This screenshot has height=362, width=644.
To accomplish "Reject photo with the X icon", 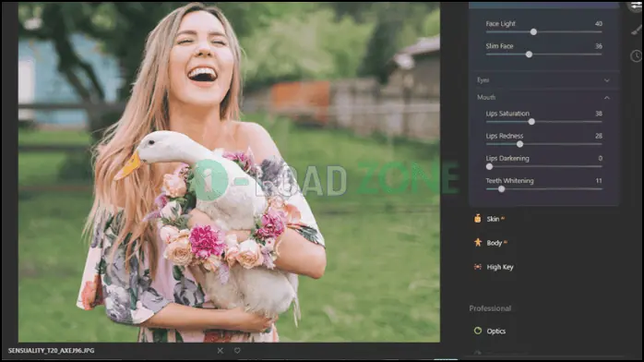I will (221, 351).
